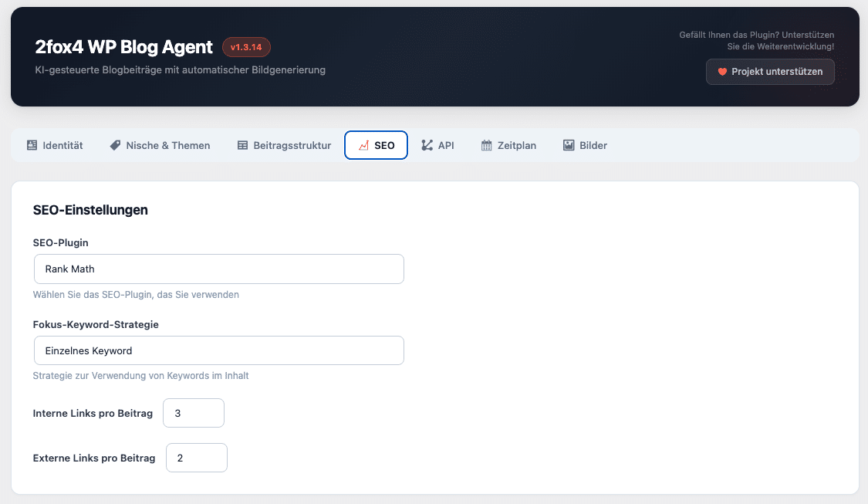
Task: Click the v1.3.14 version badge
Action: click(245, 47)
